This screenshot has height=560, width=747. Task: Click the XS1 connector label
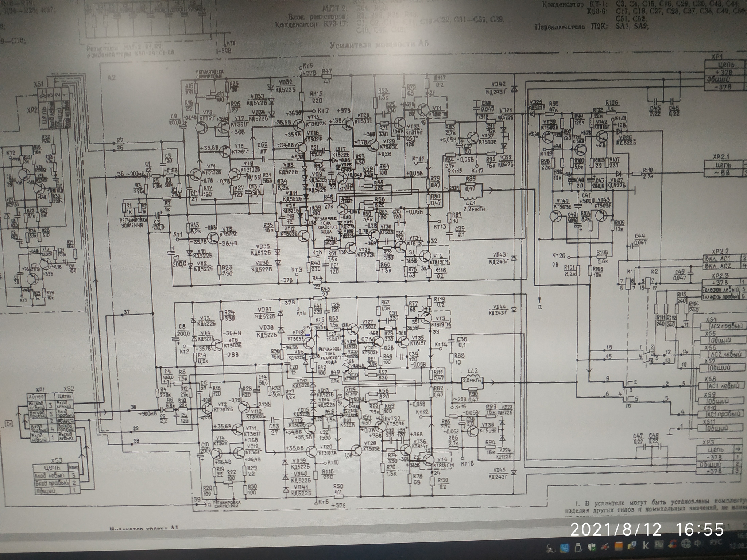click(38, 85)
